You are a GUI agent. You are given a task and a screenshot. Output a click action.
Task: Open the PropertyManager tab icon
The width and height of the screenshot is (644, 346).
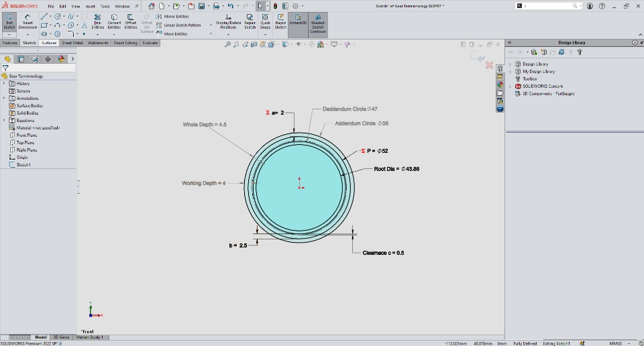tap(21, 59)
